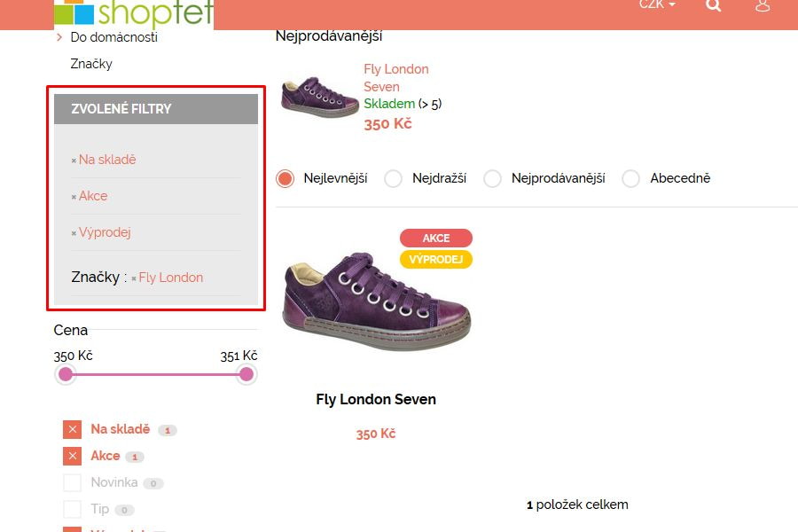
Task: Remove the Akce selected filter
Action: pos(89,196)
